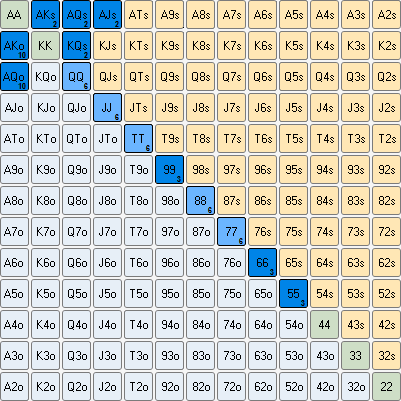The image size is (401, 401).
Task: Toggle the AJs highlighted cell
Action: [107, 15]
